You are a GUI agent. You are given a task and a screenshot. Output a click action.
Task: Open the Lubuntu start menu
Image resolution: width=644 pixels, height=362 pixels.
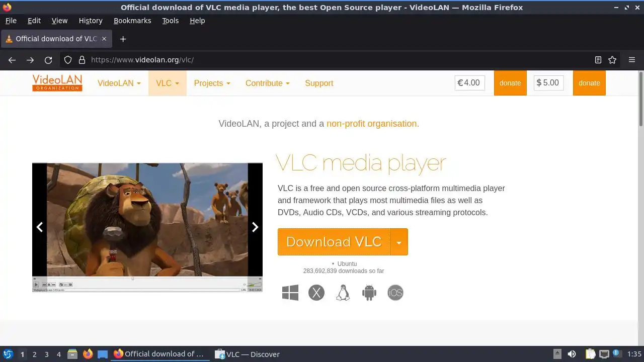[8, 354]
